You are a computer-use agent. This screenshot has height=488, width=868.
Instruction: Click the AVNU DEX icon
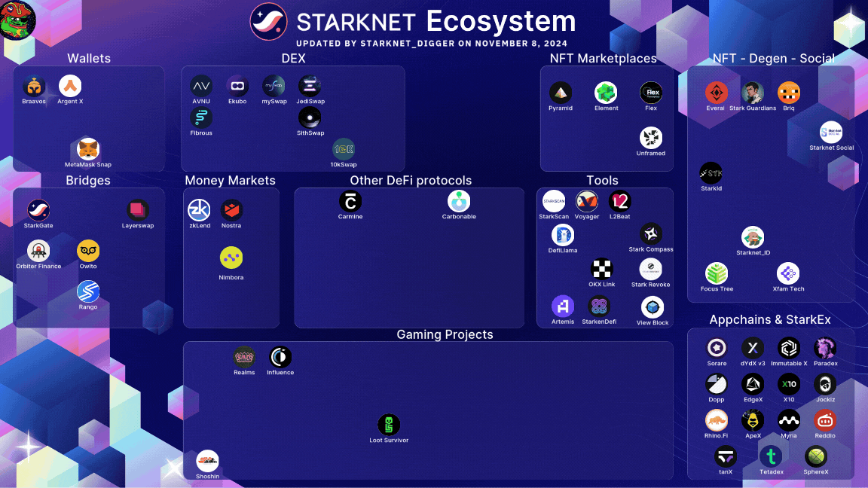pyautogui.click(x=200, y=86)
